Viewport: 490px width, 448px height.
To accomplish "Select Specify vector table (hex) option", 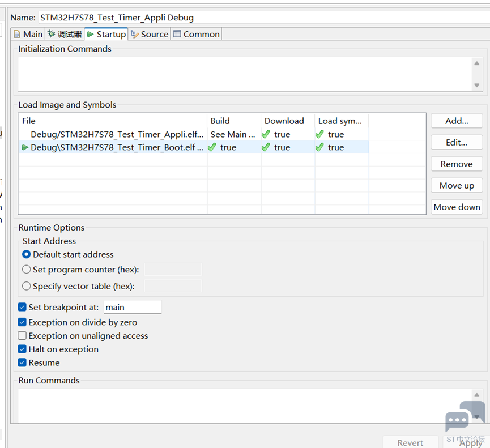I will (26, 286).
